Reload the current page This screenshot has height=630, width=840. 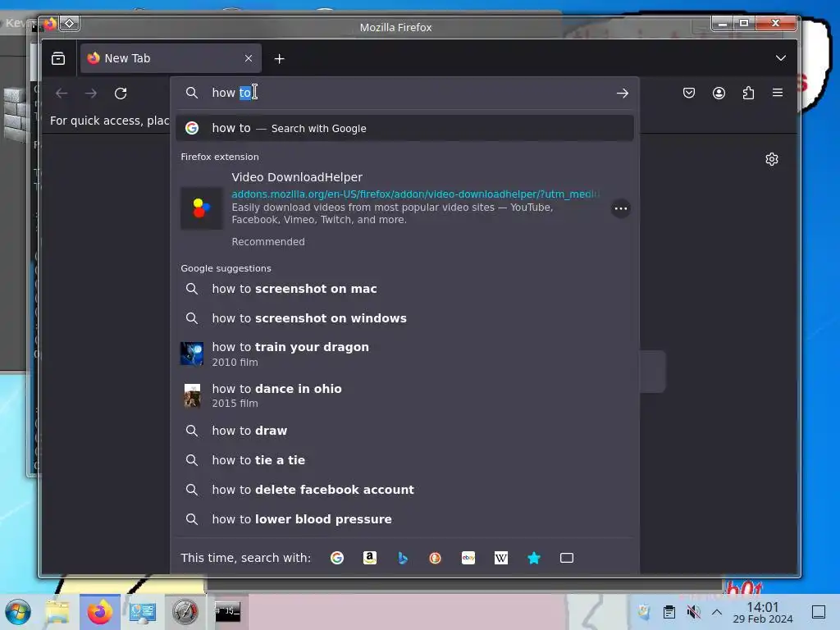coord(121,94)
